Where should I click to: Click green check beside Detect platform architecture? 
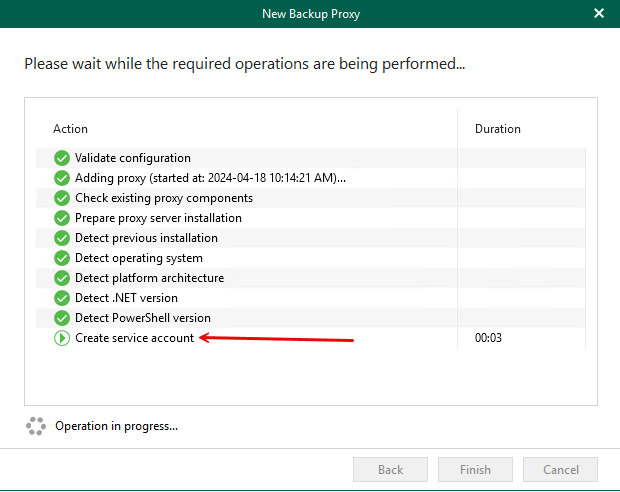(62, 278)
